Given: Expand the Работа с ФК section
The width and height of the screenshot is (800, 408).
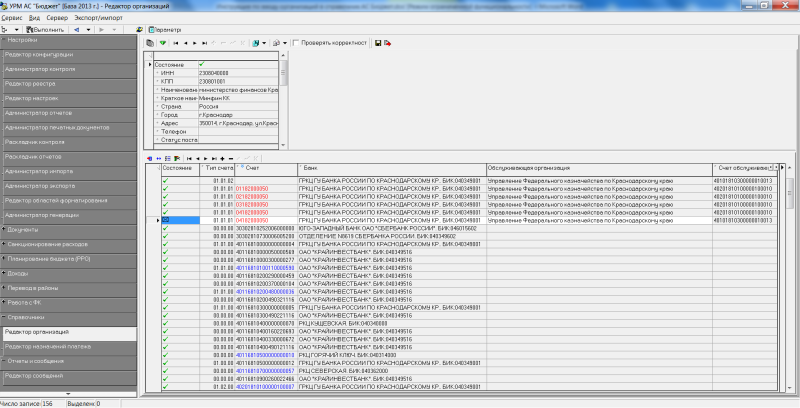Looking at the screenshot, I should (68, 303).
